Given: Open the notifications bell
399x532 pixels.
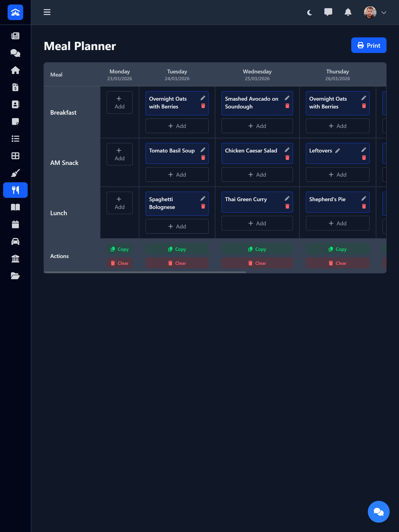Looking at the screenshot, I should pos(348,12).
